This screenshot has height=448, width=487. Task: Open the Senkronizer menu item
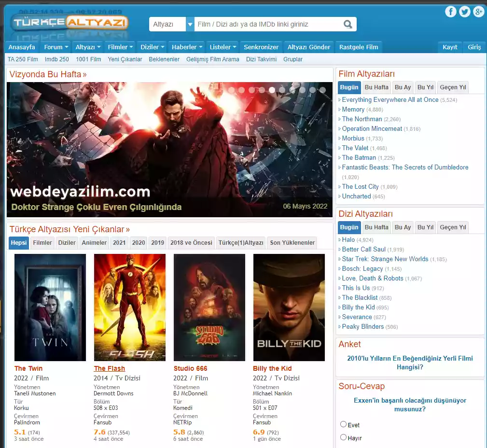tap(261, 47)
